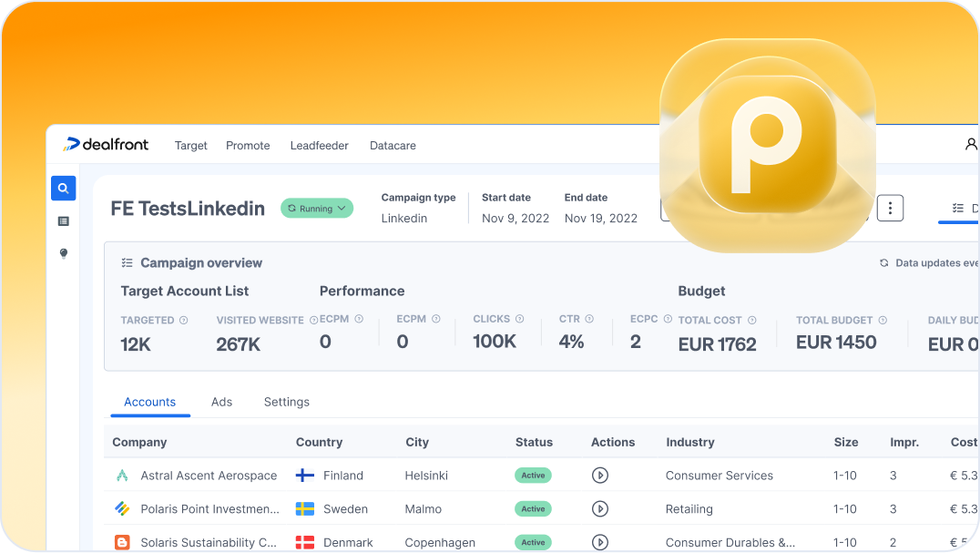The width and height of the screenshot is (980, 553).
Task: Click the dealfront logo
Action: pos(106,144)
